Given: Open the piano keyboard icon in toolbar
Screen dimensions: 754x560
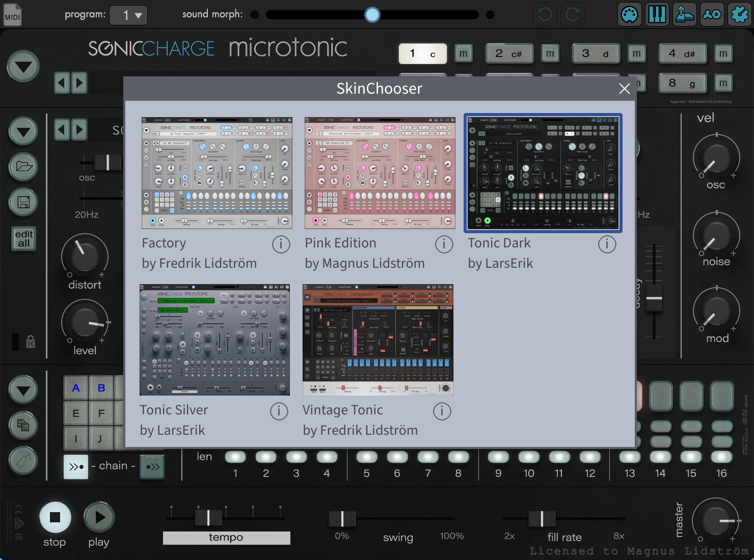Looking at the screenshot, I should coord(657,14).
